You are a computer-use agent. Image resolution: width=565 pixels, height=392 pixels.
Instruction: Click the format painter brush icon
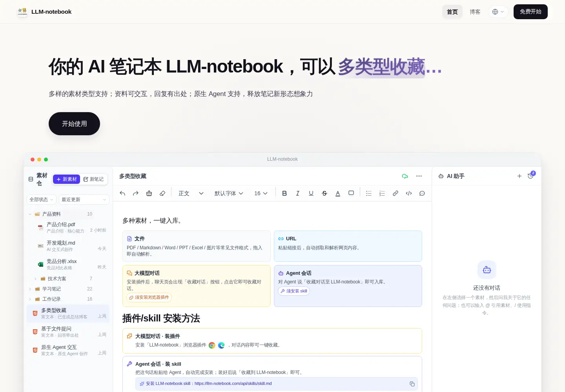pyautogui.click(x=149, y=193)
